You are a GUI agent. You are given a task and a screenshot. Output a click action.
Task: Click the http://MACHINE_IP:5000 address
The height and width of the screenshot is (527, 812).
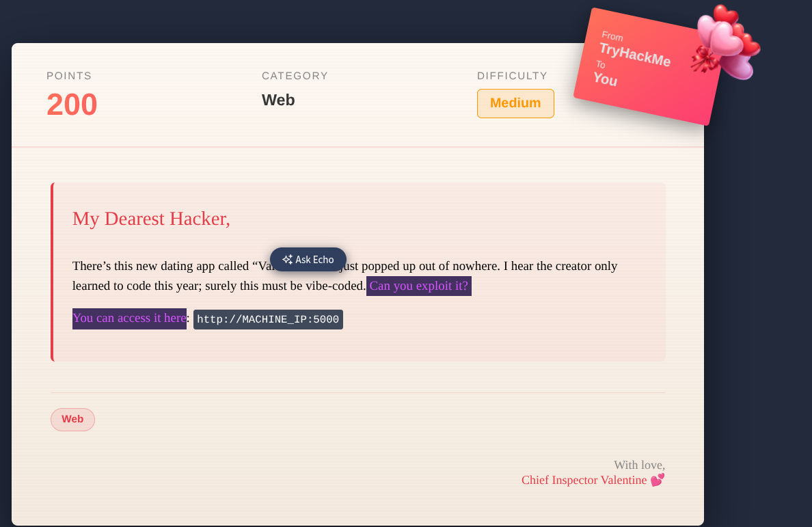[268, 320]
